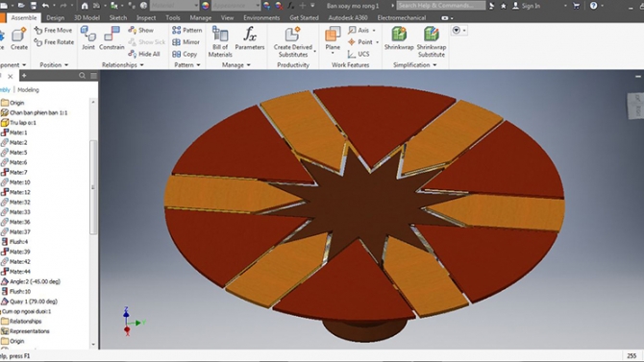Image resolution: width=644 pixels, height=362 pixels.
Task: Open the shopping cart icon
Action: [576, 6]
